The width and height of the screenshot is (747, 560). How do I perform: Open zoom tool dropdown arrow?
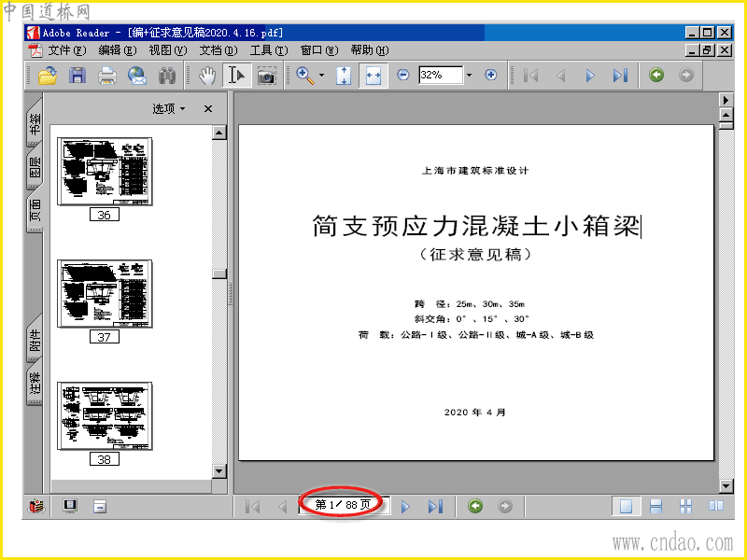(321, 76)
